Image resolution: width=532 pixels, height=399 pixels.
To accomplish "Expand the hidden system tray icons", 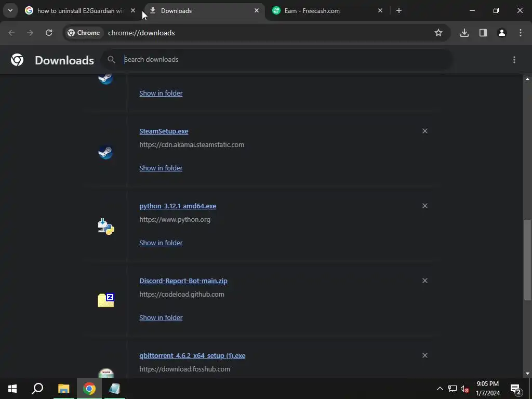I will pyautogui.click(x=440, y=389).
